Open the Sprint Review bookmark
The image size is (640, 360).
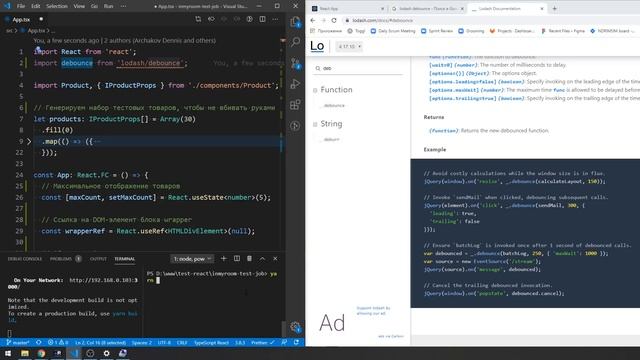(x=437, y=31)
